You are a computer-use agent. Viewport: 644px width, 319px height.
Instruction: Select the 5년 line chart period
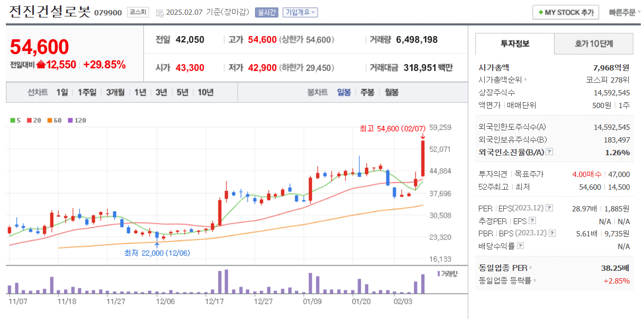183,92
